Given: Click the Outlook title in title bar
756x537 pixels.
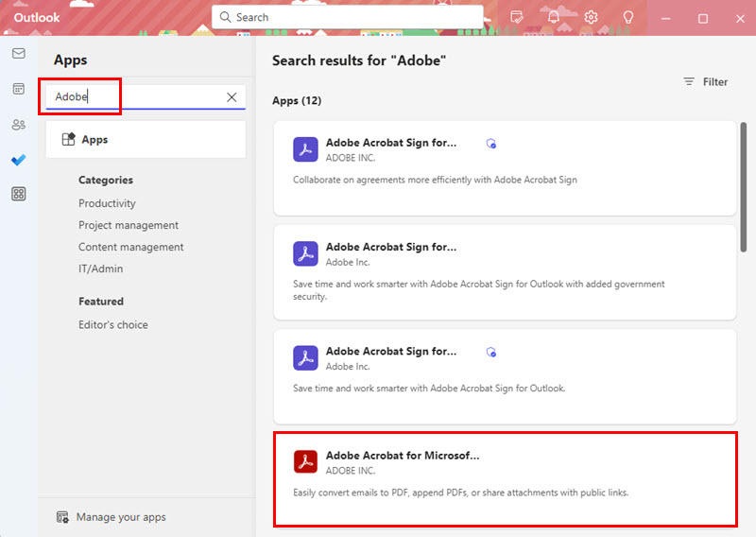Looking at the screenshot, I should coord(37,18).
